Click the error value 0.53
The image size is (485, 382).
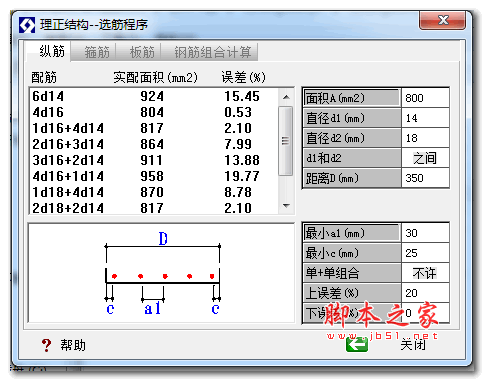(x=238, y=112)
